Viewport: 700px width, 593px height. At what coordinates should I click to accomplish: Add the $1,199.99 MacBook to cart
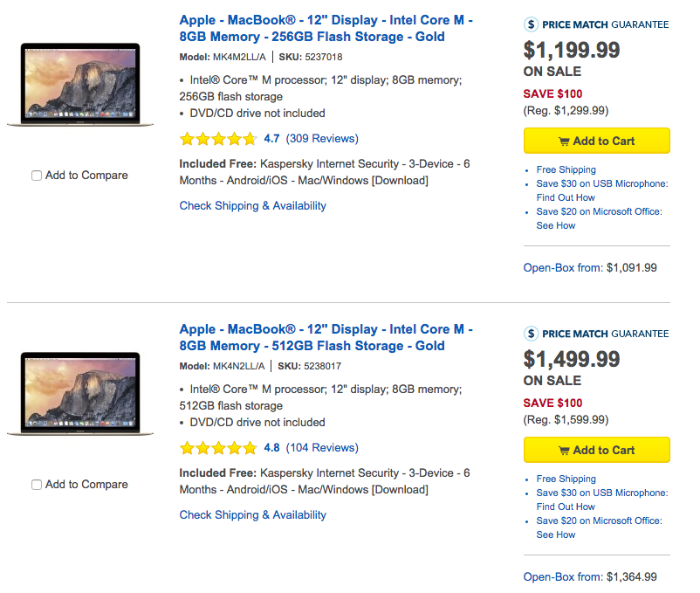pyautogui.click(x=596, y=141)
